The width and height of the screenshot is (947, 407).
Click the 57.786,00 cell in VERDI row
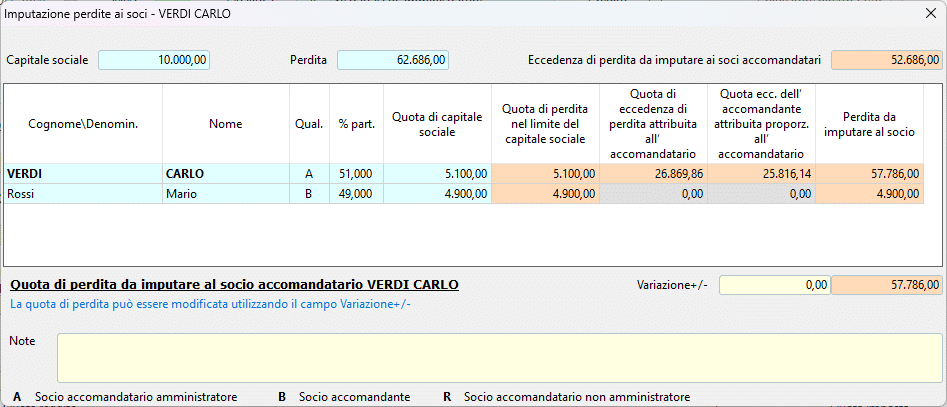[x=870, y=174]
